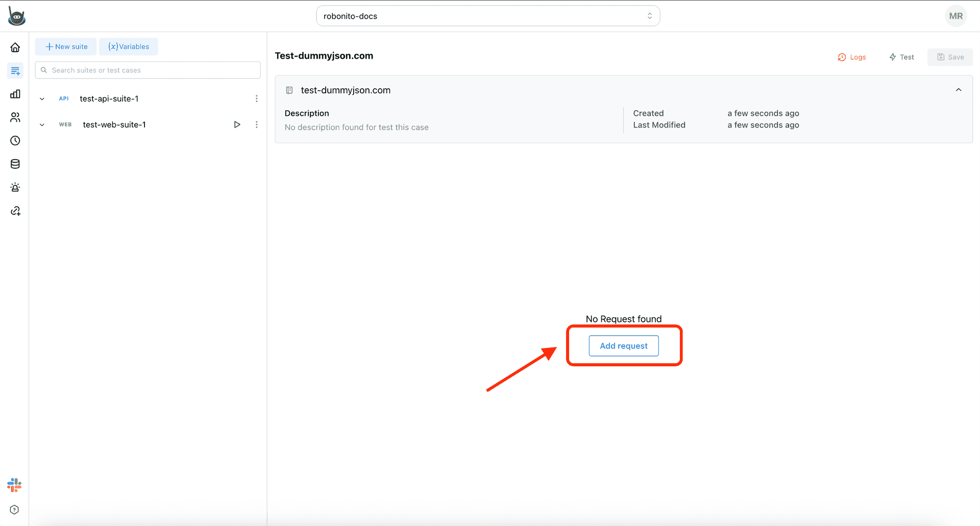This screenshot has height=526, width=980.
Task: Click the Save button
Action: (950, 57)
